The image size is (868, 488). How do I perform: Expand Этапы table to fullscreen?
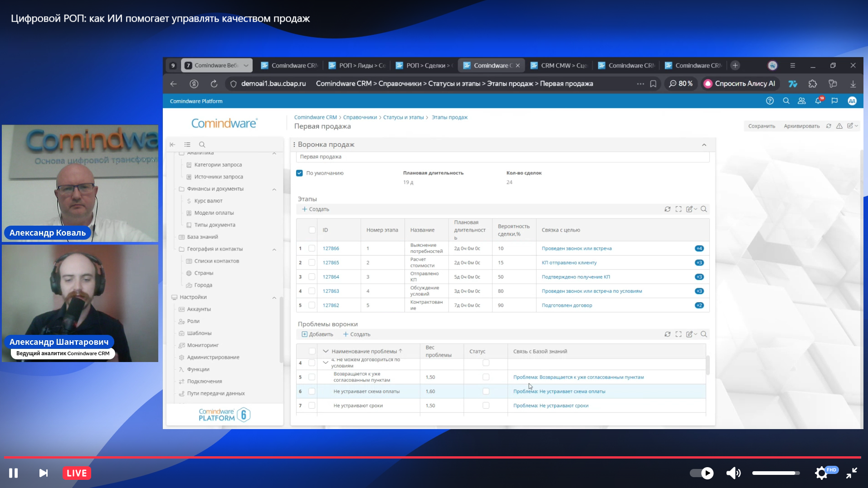click(x=678, y=209)
